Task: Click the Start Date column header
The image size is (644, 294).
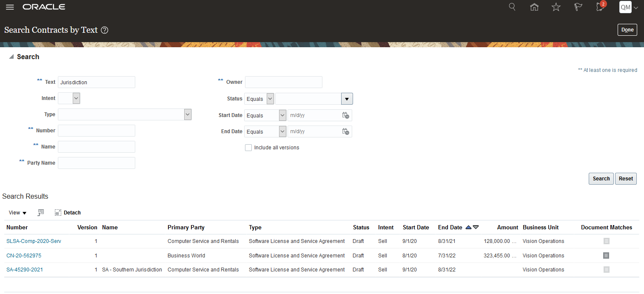Action: point(416,227)
